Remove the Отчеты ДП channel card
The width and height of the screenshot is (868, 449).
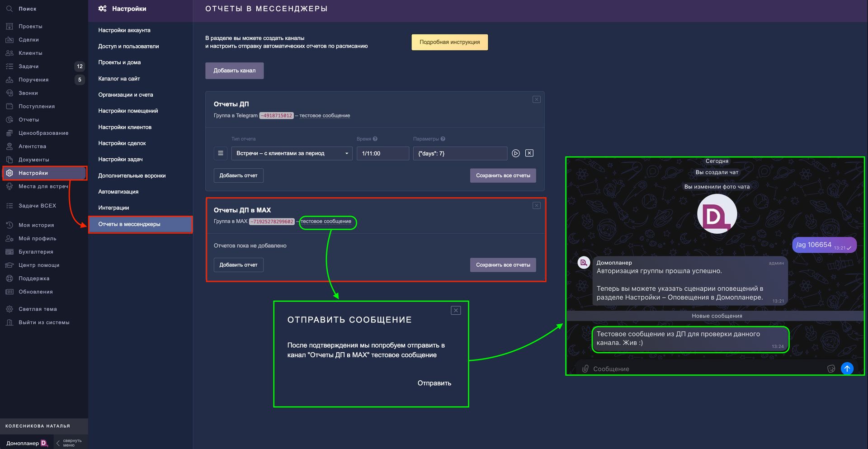(536, 99)
